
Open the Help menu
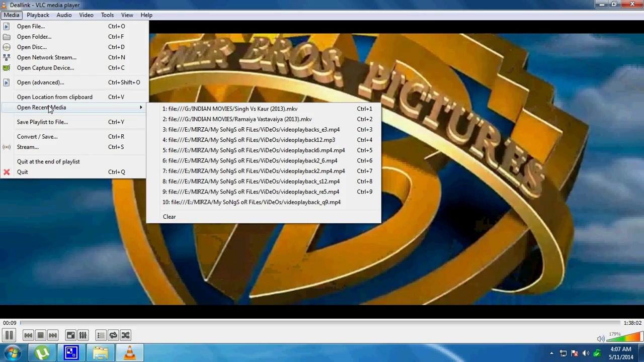coord(146,15)
